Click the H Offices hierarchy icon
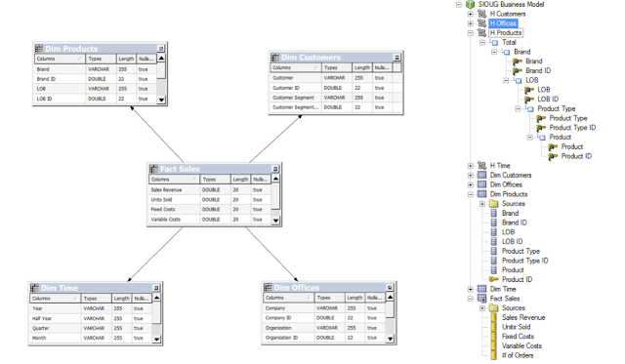The image size is (625, 364). click(481, 23)
